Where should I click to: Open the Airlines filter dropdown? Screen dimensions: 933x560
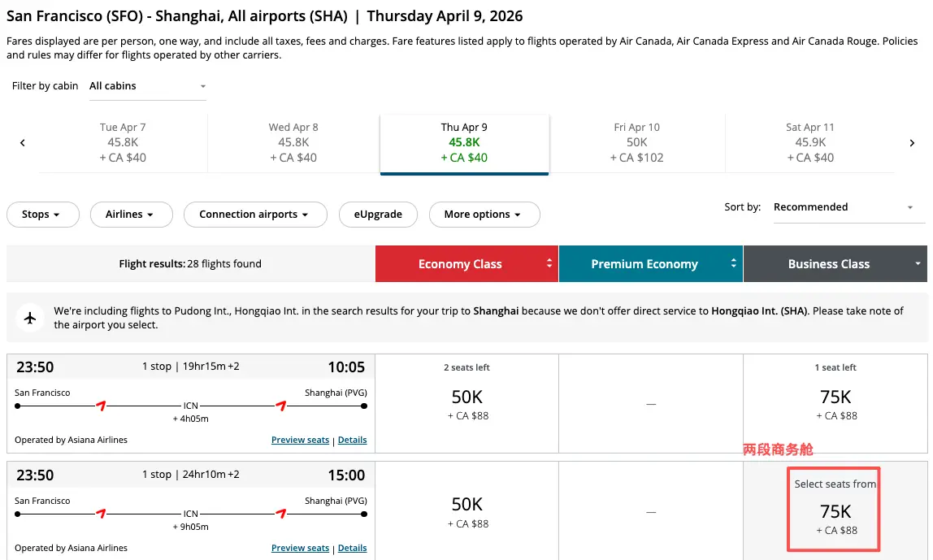pyautogui.click(x=131, y=215)
